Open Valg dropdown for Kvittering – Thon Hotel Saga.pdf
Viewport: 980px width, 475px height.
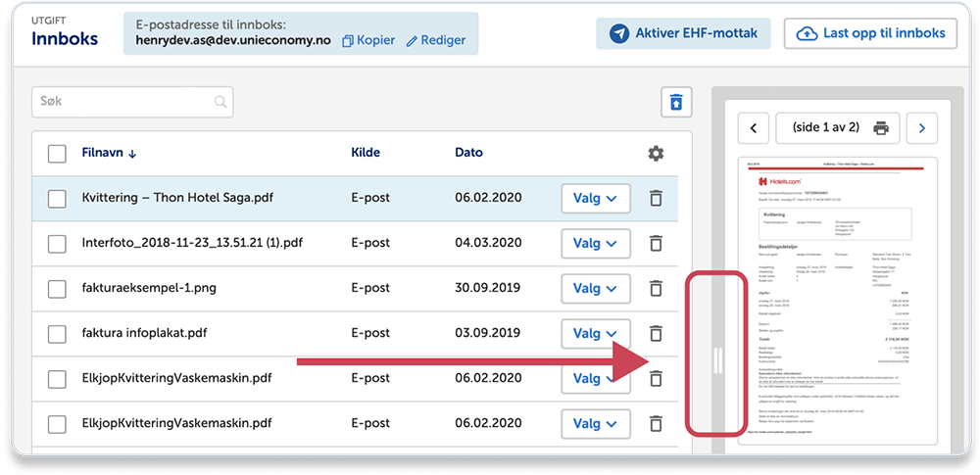click(x=595, y=198)
